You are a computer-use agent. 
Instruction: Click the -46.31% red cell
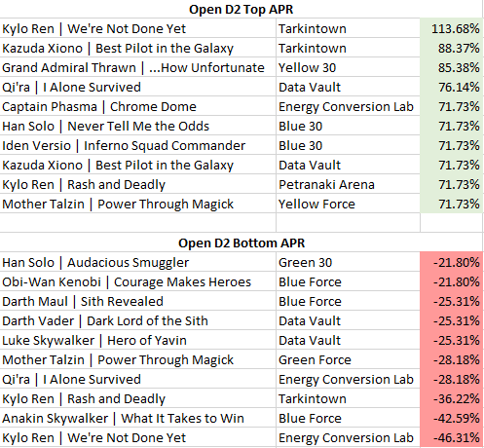(x=451, y=437)
